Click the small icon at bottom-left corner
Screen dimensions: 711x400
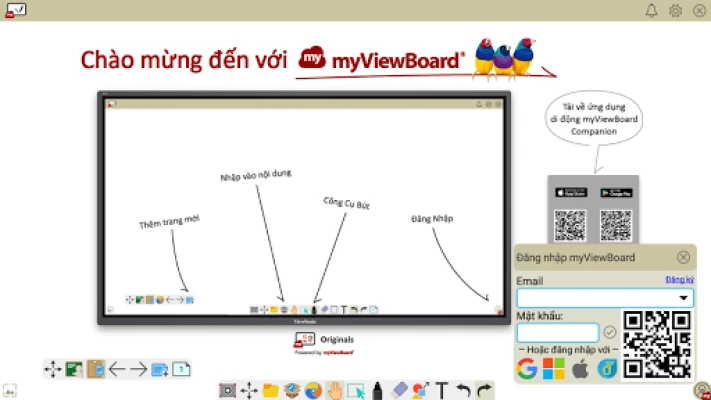click(10, 390)
